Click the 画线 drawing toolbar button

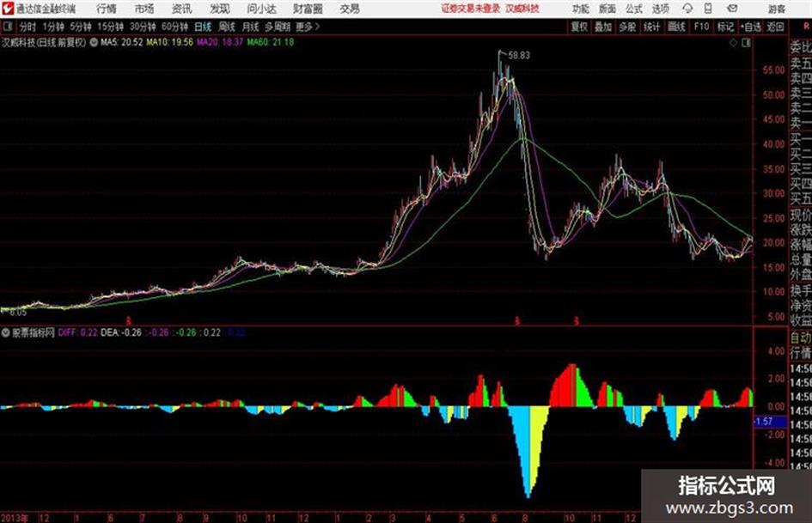pyautogui.click(x=677, y=27)
